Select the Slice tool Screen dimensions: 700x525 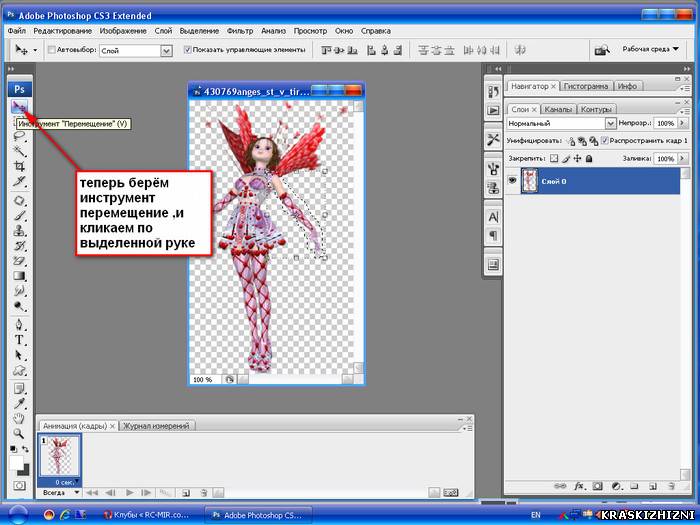coord(19,181)
